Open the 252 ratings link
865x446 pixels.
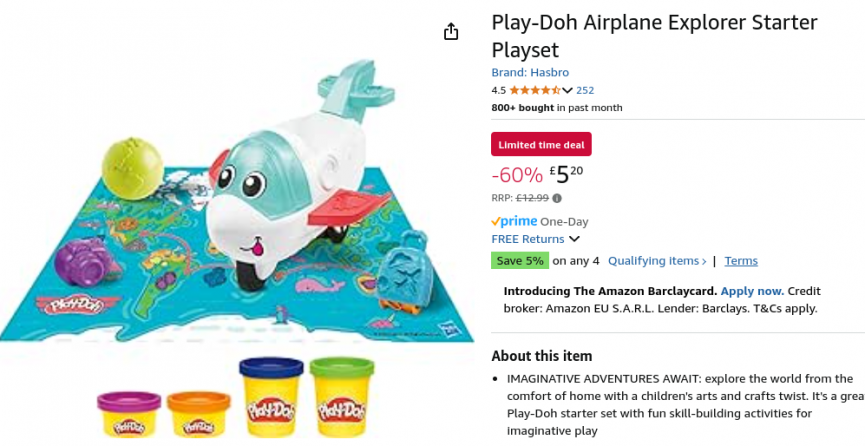[x=585, y=90]
